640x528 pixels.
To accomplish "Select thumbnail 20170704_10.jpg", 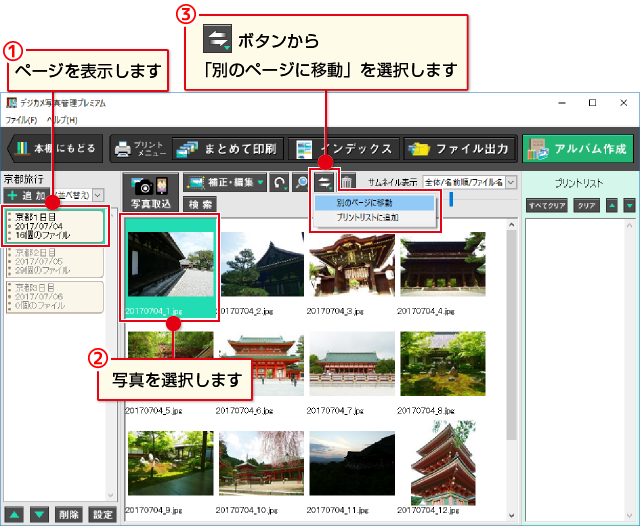I will coord(262,463).
